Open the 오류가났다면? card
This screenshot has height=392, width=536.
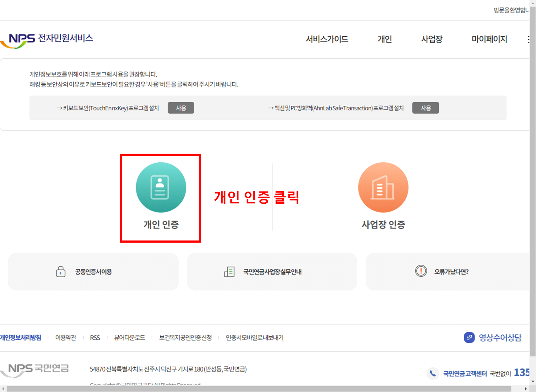pos(448,272)
